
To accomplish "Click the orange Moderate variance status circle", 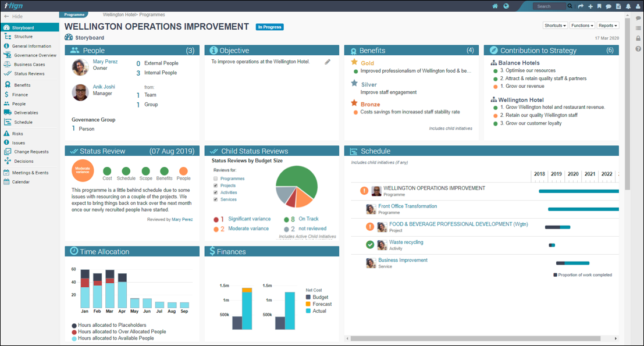I will (x=83, y=170).
